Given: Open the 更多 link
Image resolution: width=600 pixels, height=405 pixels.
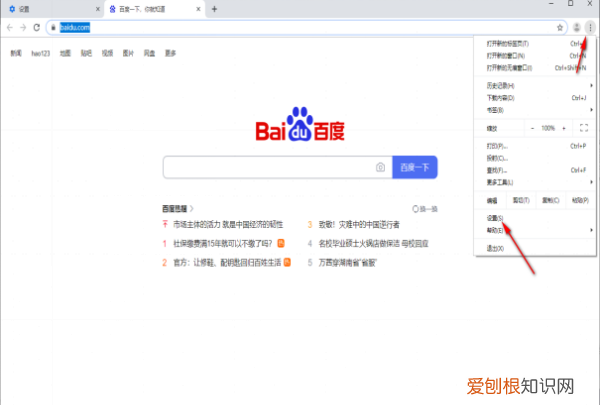Looking at the screenshot, I should coord(170,53).
